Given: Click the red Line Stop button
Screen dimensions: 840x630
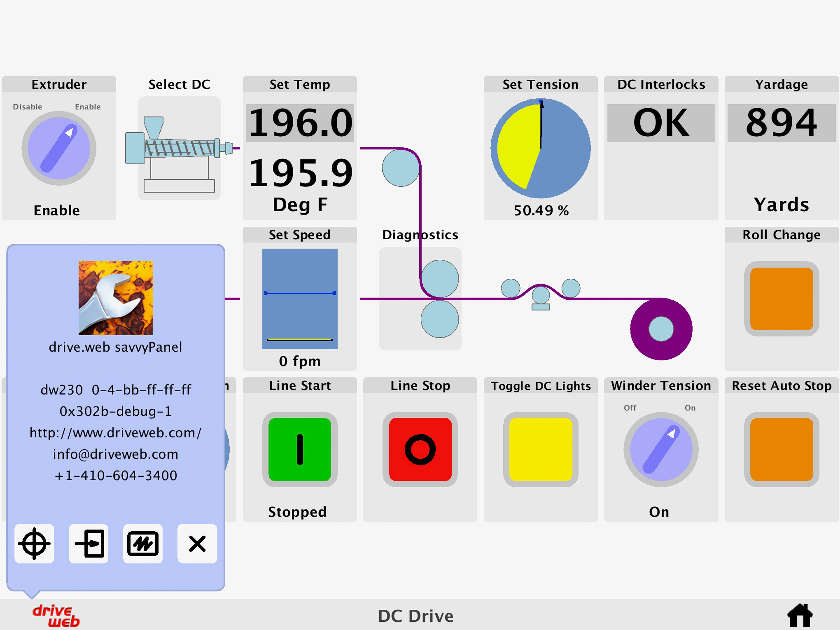Looking at the screenshot, I should [420, 449].
